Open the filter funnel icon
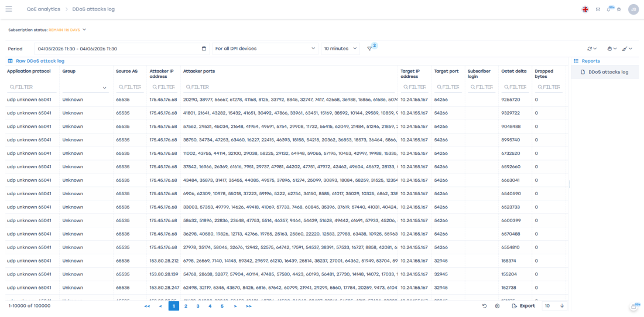 point(369,49)
